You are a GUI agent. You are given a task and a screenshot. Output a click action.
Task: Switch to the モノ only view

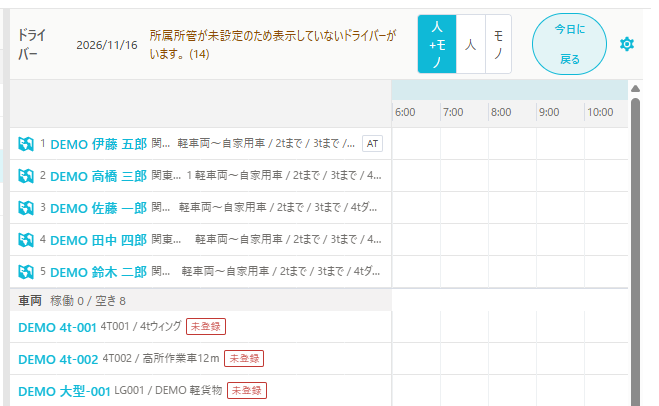coord(498,44)
